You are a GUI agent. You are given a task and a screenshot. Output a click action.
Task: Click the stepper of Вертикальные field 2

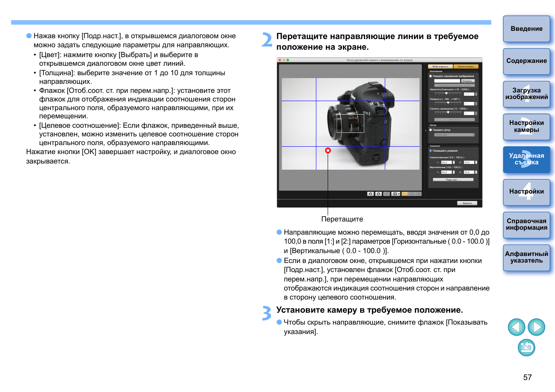[x=476, y=172]
